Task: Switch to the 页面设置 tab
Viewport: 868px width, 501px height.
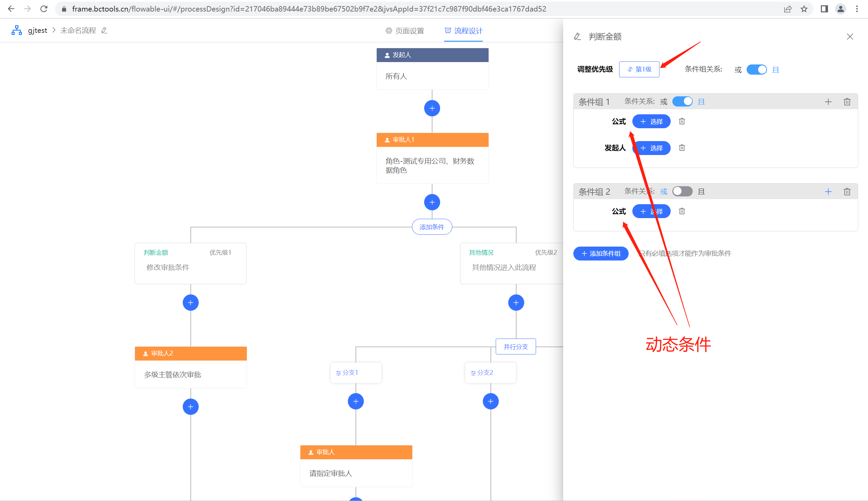Action: (x=405, y=31)
